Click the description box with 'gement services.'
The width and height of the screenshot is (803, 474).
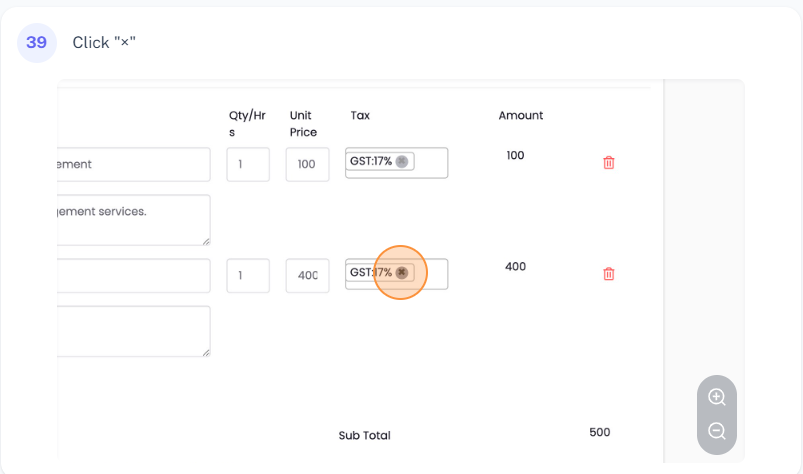click(133, 219)
